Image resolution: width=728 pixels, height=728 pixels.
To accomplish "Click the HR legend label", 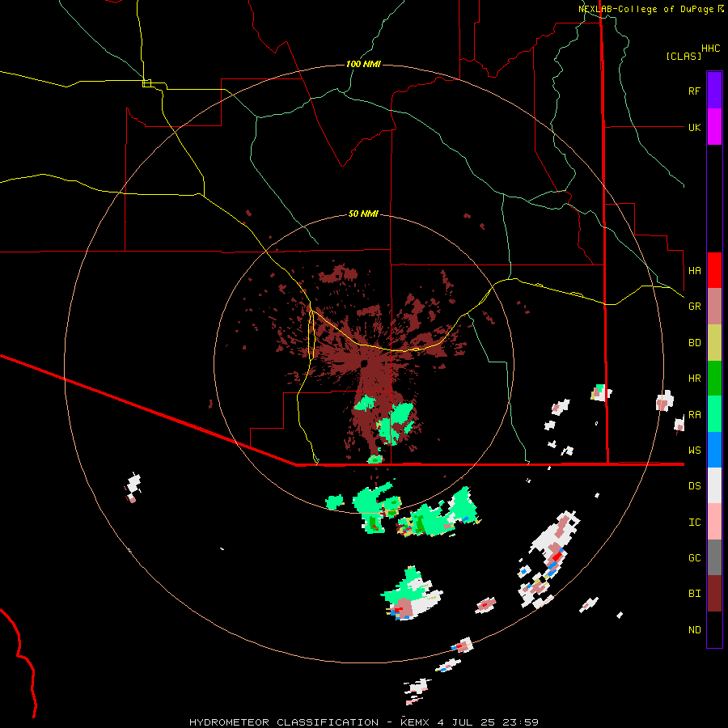I will pos(694,379).
